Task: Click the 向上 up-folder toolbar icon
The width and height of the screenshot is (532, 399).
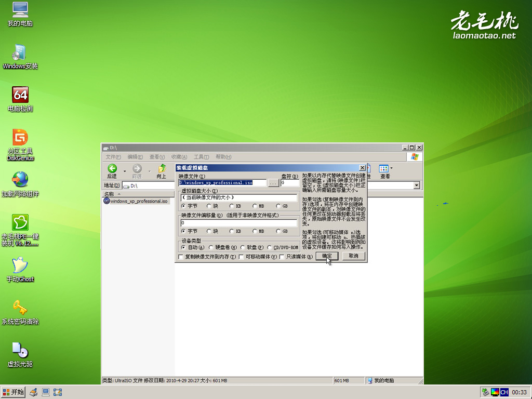Action: coord(162,171)
